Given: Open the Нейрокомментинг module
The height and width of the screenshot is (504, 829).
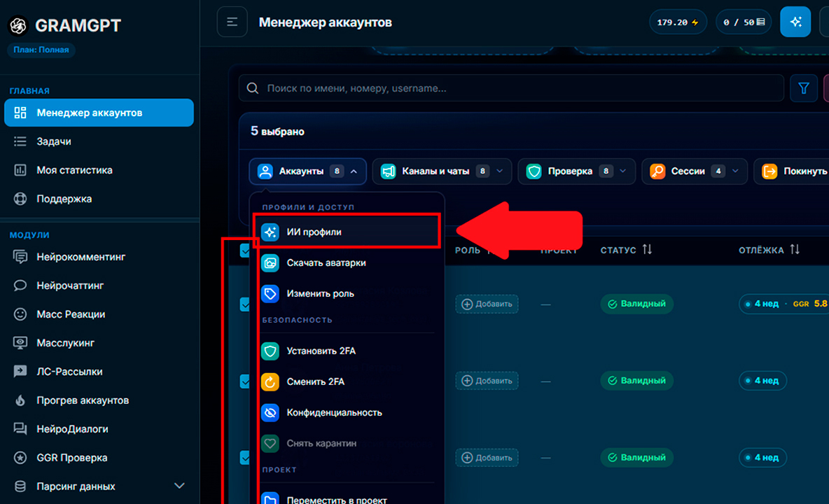Looking at the screenshot, I should tap(99, 257).
